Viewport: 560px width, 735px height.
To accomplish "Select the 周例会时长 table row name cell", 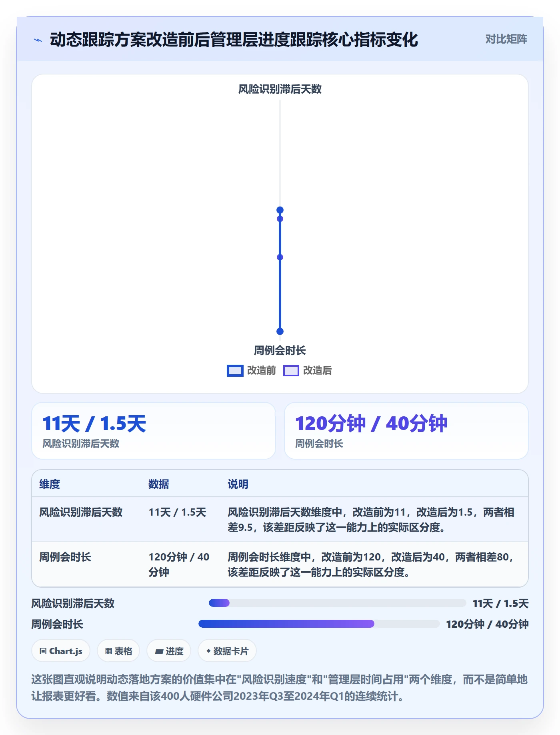I will pyautogui.click(x=65, y=557).
